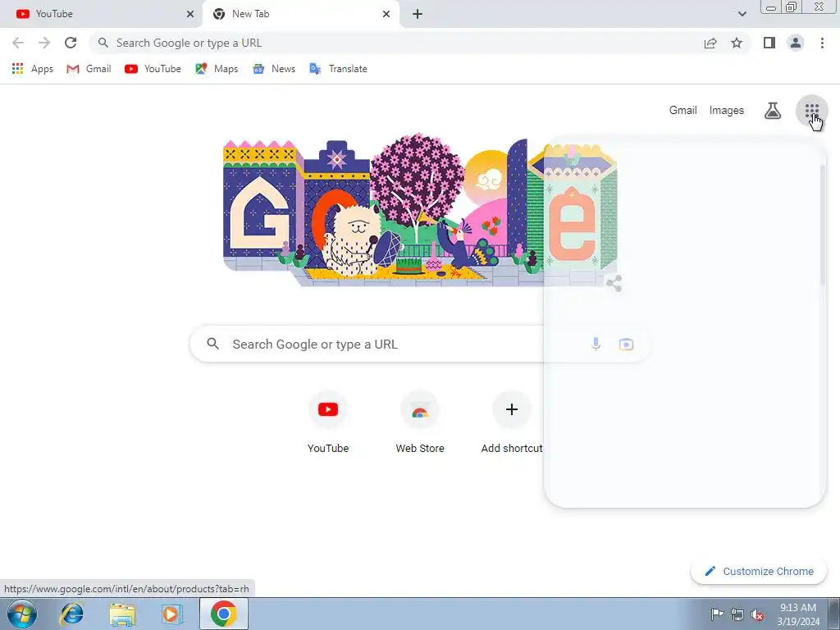
Task: Share the Google Doodle
Action: (614, 283)
